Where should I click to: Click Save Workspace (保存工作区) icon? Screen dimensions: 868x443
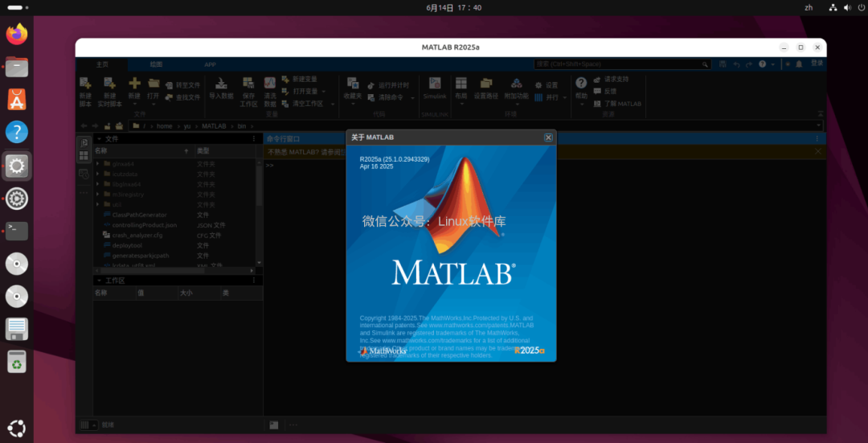click(x=248, y=84)
